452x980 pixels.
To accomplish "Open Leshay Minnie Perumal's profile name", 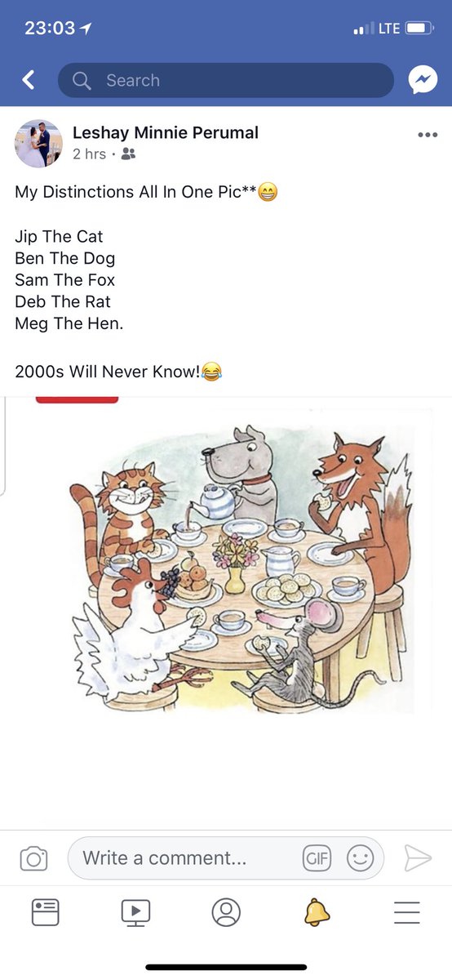I will click(166, 132).
